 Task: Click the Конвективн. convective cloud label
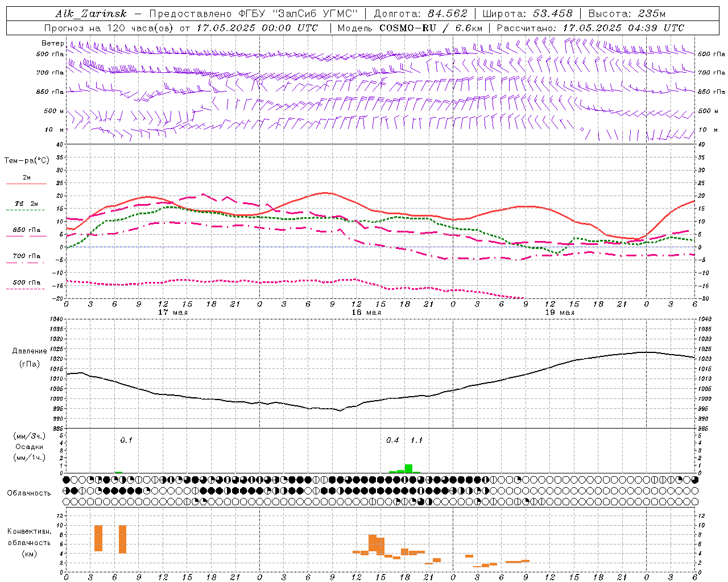tap(29, 531)
